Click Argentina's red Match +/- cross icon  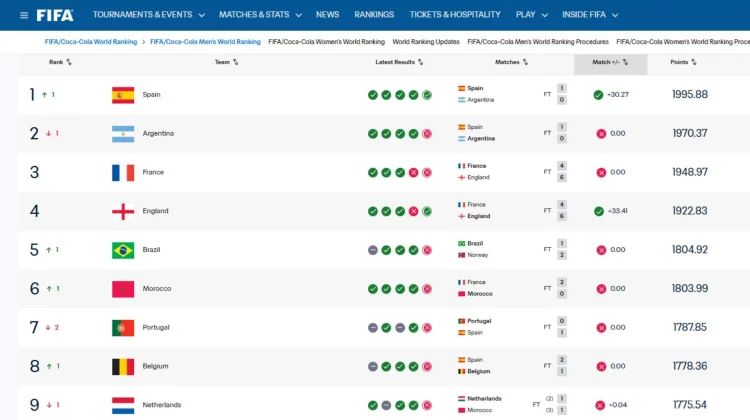[x=601, y=133]
